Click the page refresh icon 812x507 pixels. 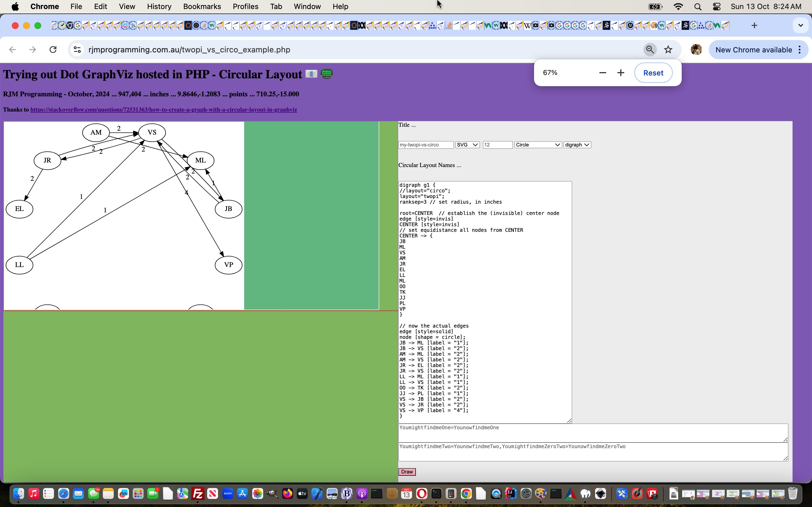coord(53,50)
